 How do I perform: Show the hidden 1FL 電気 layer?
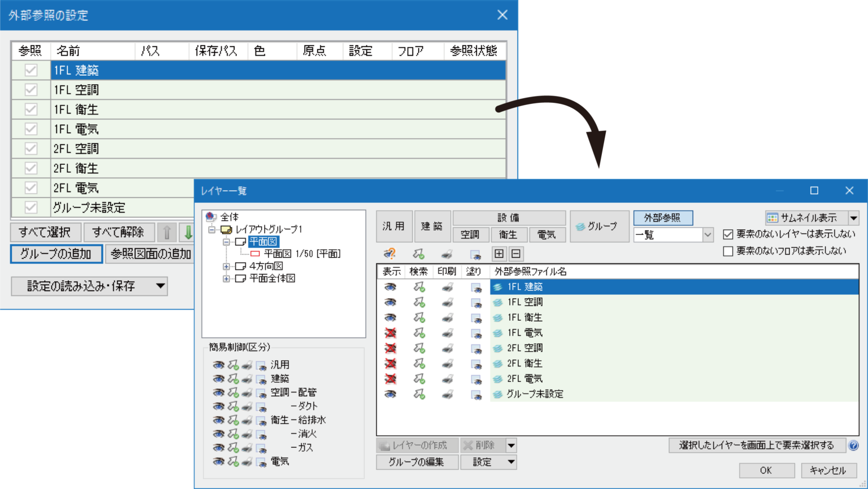pyautogui.click(x=390, y=333)
